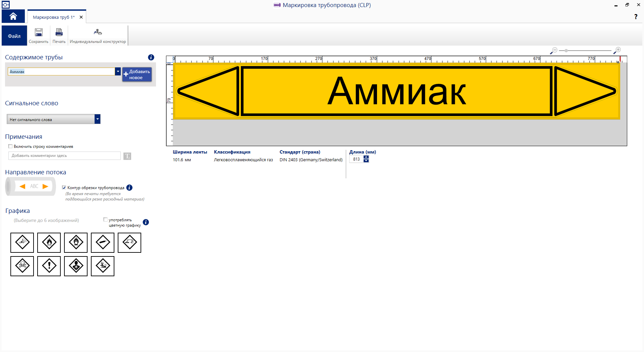Enable the comments line checkbox
The width and height of the screenshot is (644, 352).
pyautogui.click(x=10, y=146)
